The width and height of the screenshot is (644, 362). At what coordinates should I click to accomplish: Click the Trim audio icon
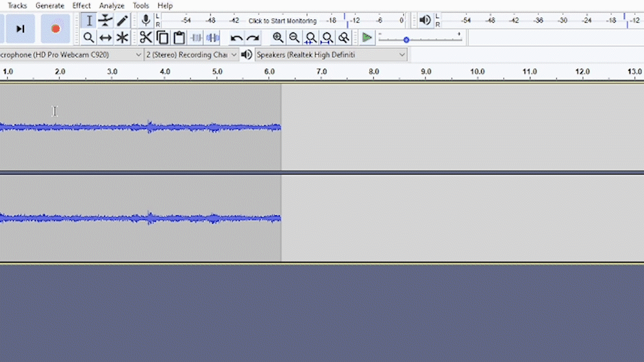click(196, 38)
